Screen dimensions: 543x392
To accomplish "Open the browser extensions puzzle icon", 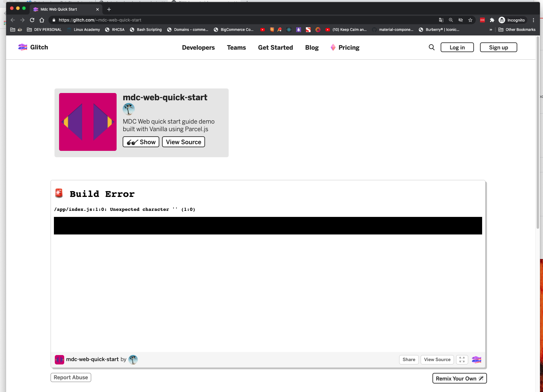I will tap(492, 20).
